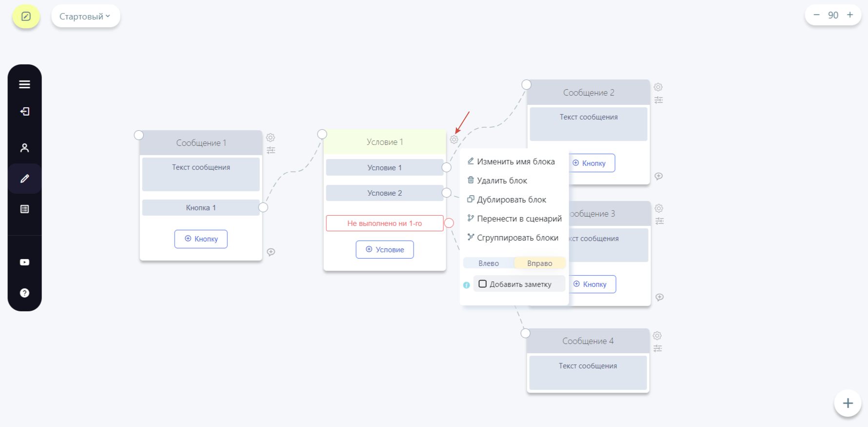This screenshot has width=868, height=427.
Task: Open the sliders options of Сообщение 2
Action: pos(658,100)
